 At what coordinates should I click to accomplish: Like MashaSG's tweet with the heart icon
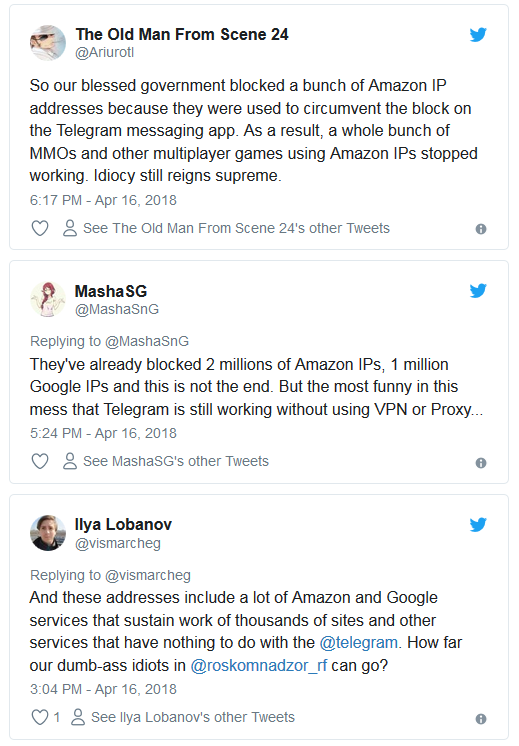click(40, 461)
